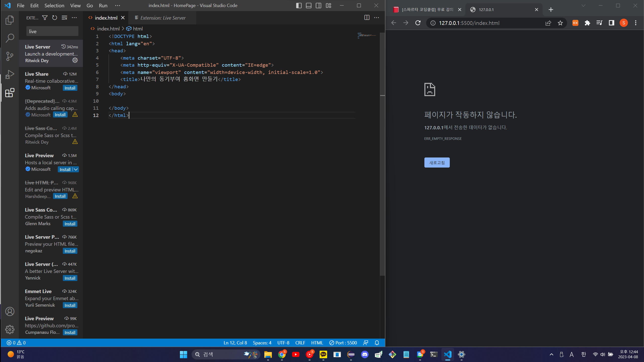
Task: Click html breadcrumb in editor
Action: tap(135, 29)
